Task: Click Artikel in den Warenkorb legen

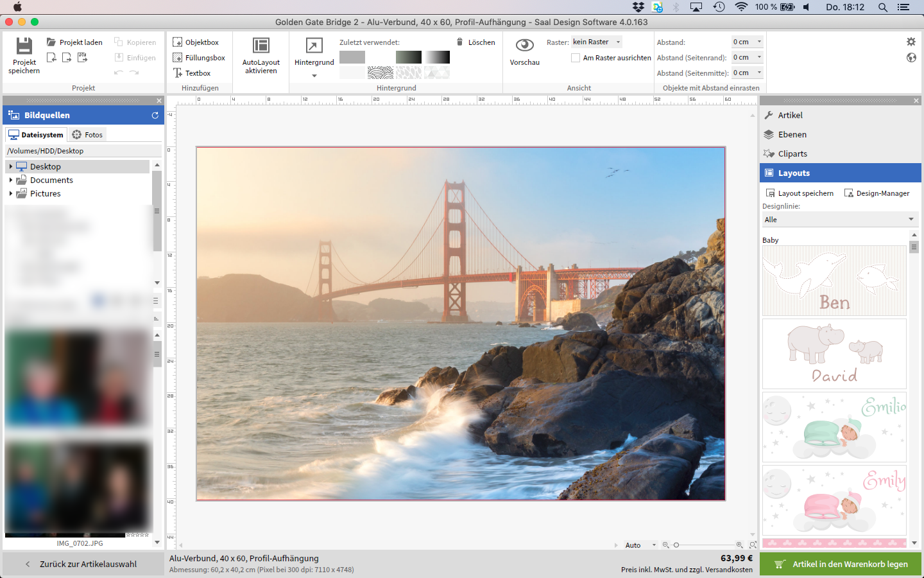Action: (841, 565)
